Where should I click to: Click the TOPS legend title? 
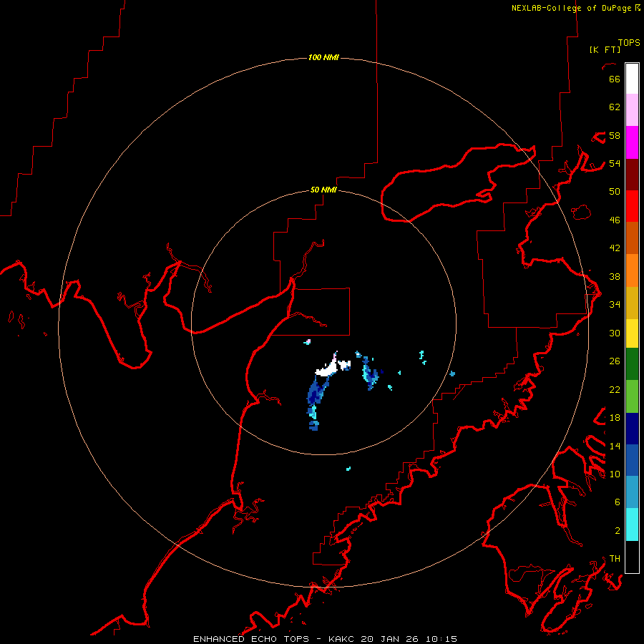(629, 43)
